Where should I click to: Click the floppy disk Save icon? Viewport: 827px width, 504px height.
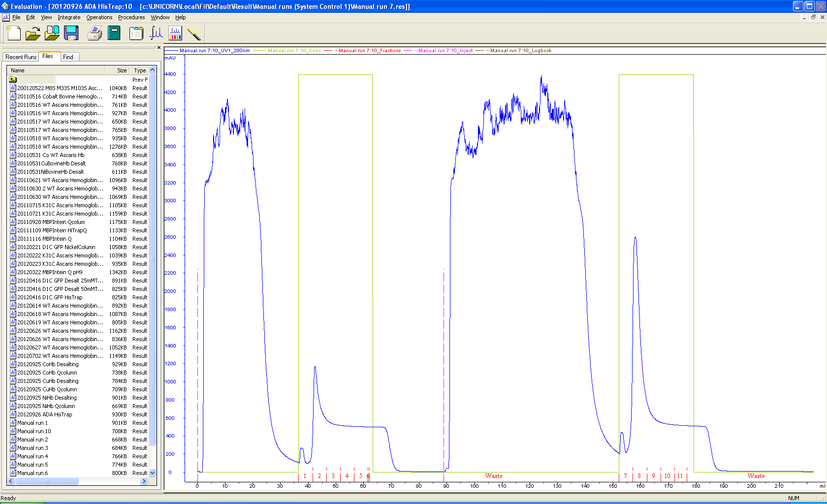[71, 33]
